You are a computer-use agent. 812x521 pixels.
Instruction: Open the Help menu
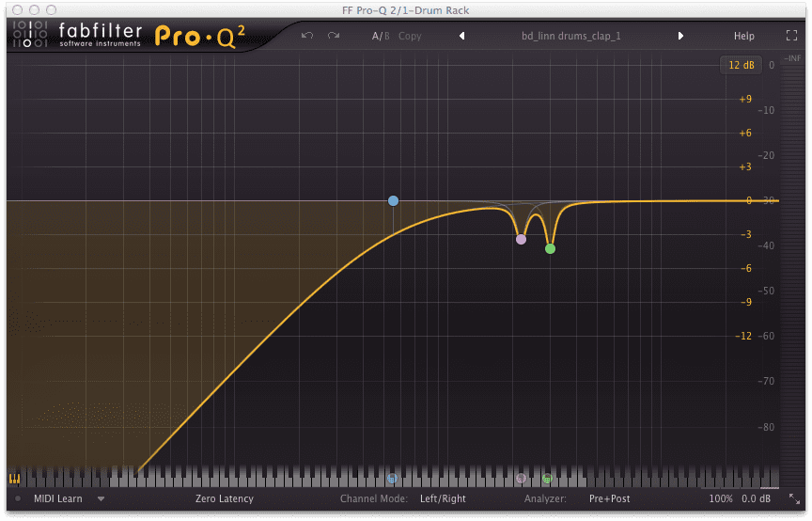tap(743, 36)
